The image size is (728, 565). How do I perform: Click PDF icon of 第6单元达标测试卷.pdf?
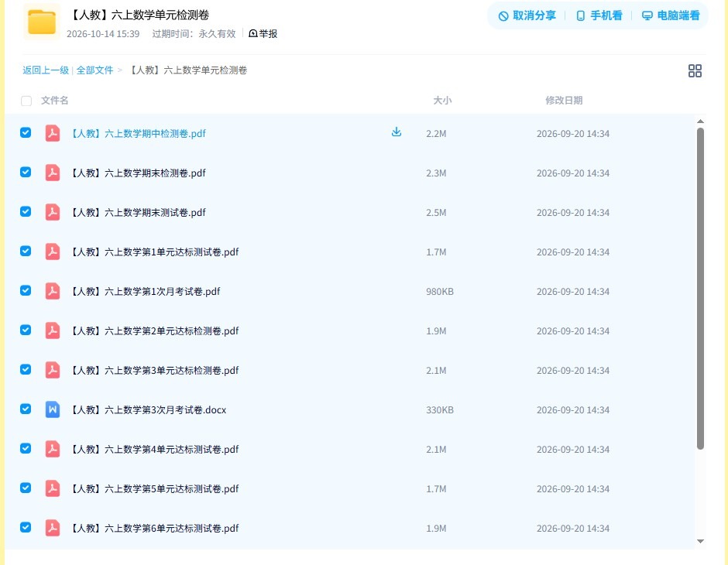[53, 527]
